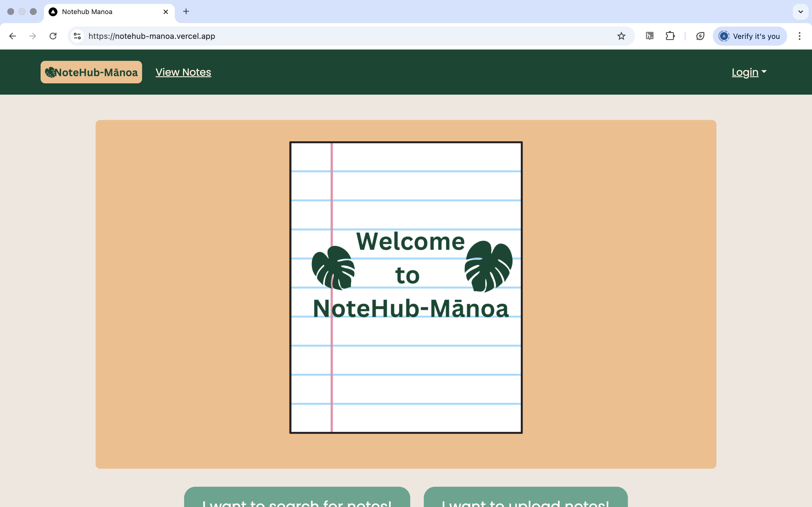
Task: Click the NoteHub-Mānoa logo in navbar
Action: [91, 72]
